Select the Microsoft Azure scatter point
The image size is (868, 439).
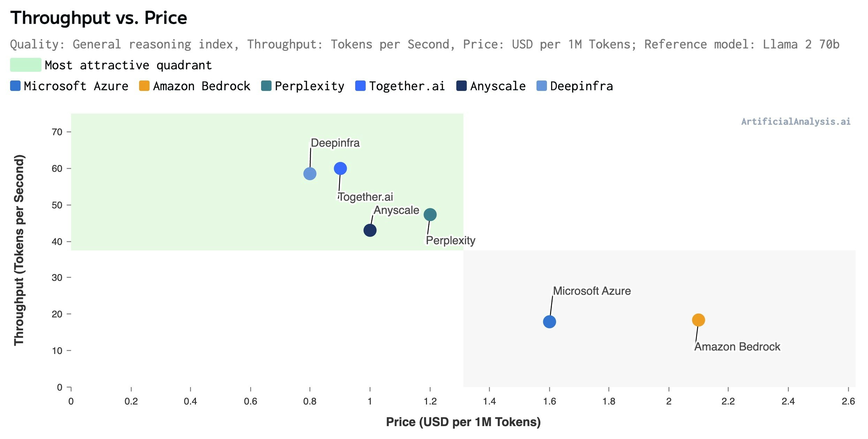pos(549,322)
